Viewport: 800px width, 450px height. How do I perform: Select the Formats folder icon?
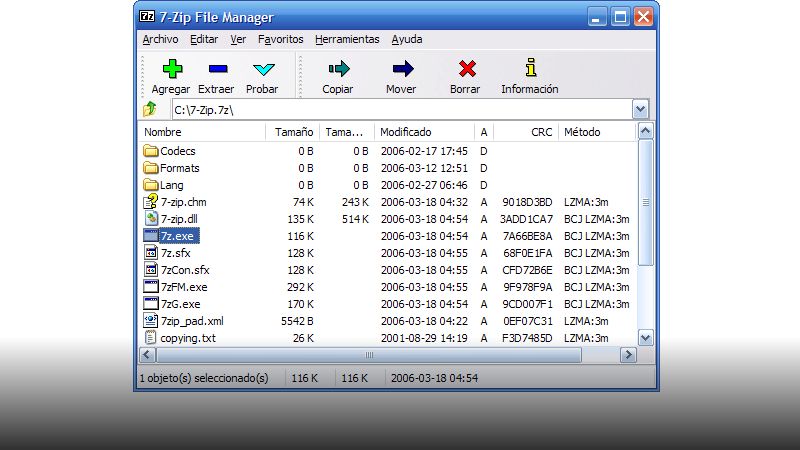click(x=151, y=167)
